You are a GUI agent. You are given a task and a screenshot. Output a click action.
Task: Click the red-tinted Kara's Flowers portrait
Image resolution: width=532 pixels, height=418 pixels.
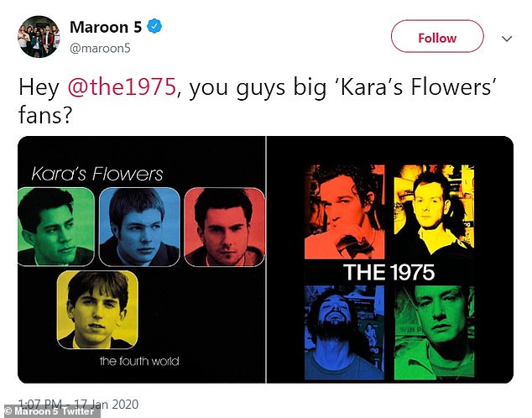(x=223, y=227)
